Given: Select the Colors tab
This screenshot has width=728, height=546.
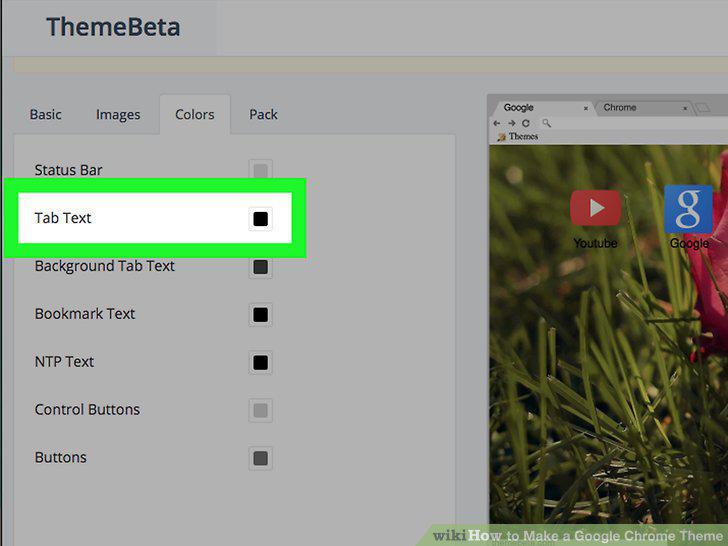Looking at the screenshot, I should 195,114.
